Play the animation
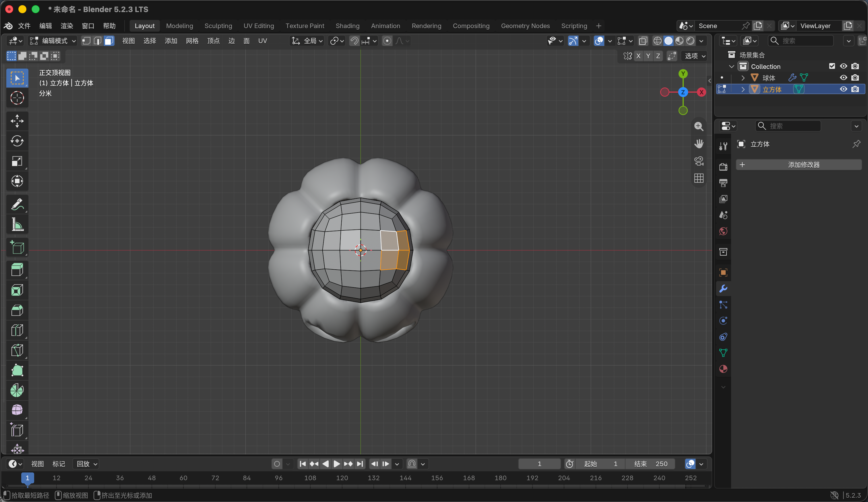This screenshot has height=502, width=868. point(336,464)
